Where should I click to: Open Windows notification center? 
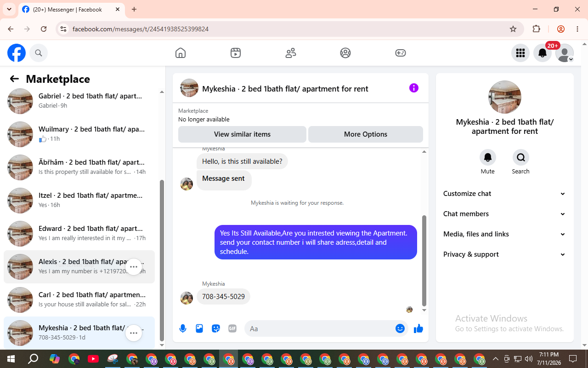click(x=573, y=359)
